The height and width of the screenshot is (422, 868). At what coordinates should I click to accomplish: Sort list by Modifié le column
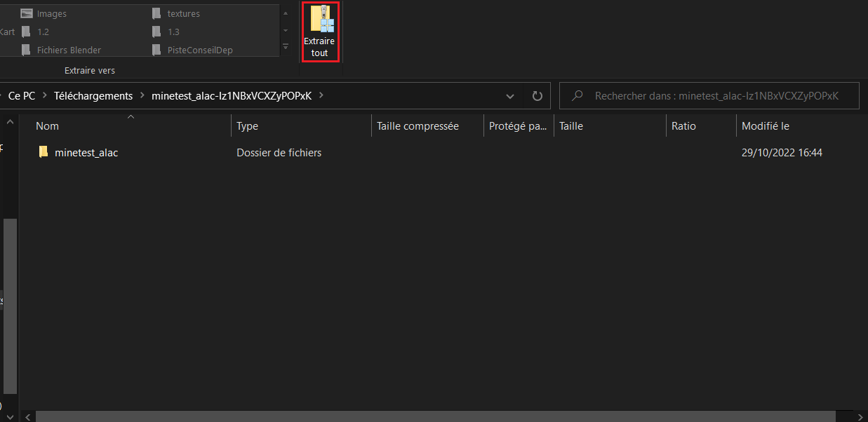[x=766, y=126]
